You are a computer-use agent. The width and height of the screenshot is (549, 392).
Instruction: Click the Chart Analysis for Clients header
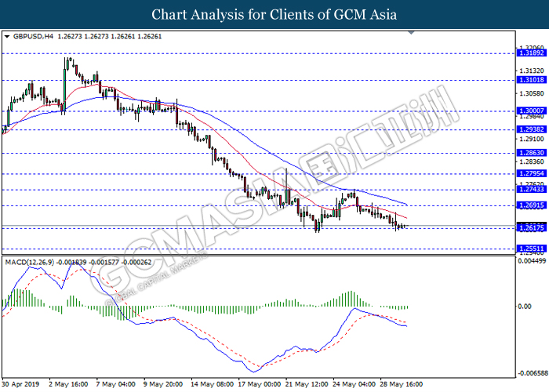tap(274, 15)
